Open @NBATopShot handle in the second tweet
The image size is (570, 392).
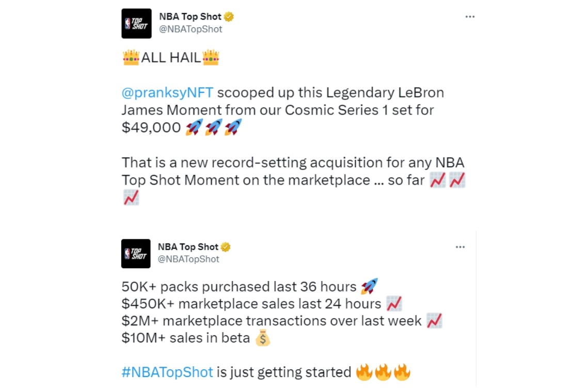point(188,259)
